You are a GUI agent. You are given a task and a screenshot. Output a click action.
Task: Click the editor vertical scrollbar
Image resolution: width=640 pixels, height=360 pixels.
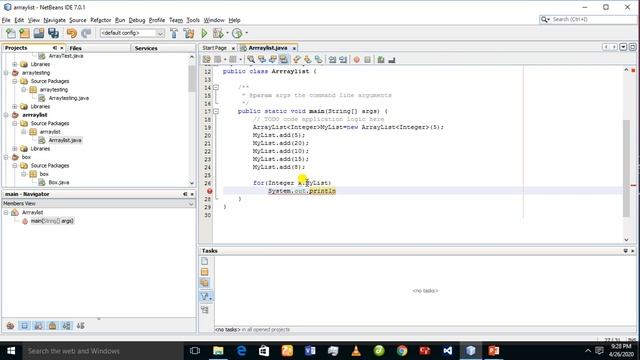tap(627, 168)
